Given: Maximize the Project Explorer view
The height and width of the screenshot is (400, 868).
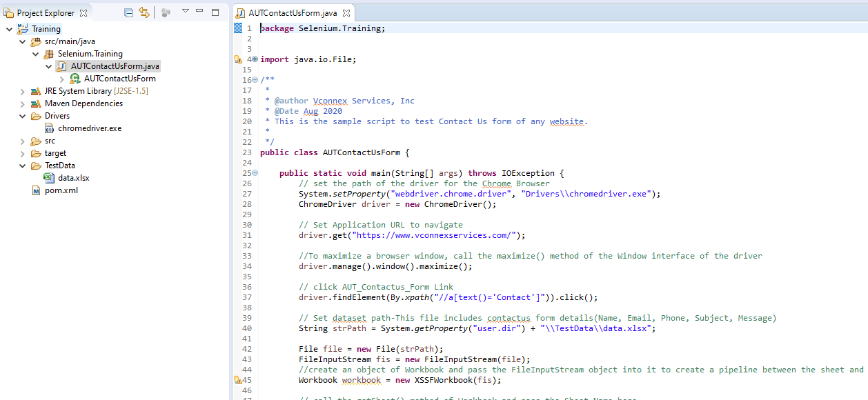Looking at the screenshot, I should [215, 12].
